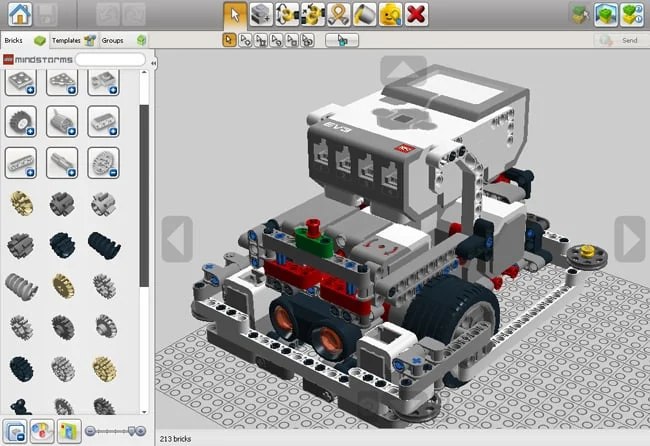Choose the Hinge rotation tool
Screen dimensions: 650x446
[x=287, y=15]
